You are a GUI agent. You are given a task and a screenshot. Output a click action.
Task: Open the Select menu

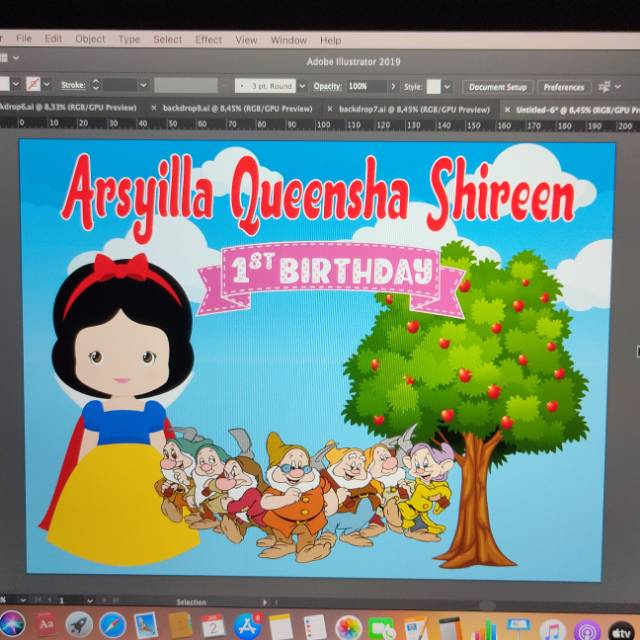pyautogui.click(x=167, y=39)
